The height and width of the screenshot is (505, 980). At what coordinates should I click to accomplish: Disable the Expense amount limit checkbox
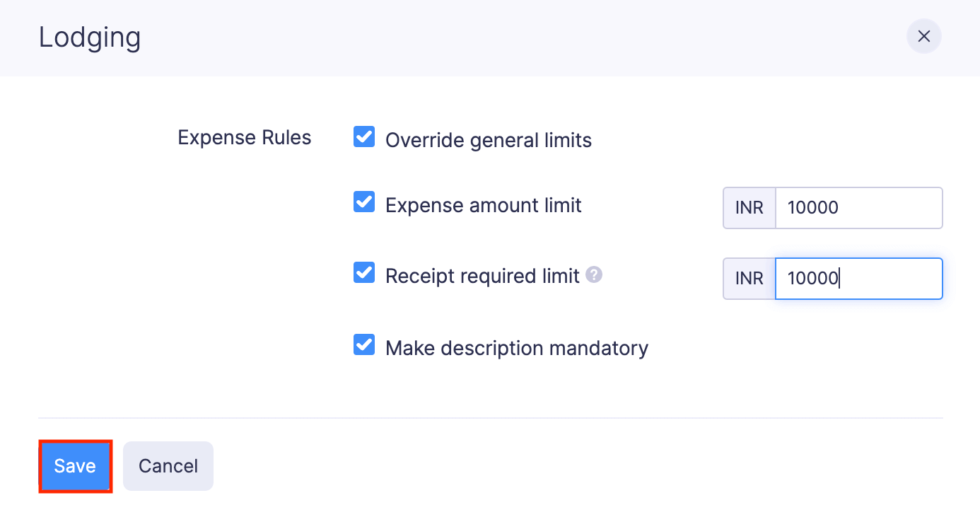[363, 202]
